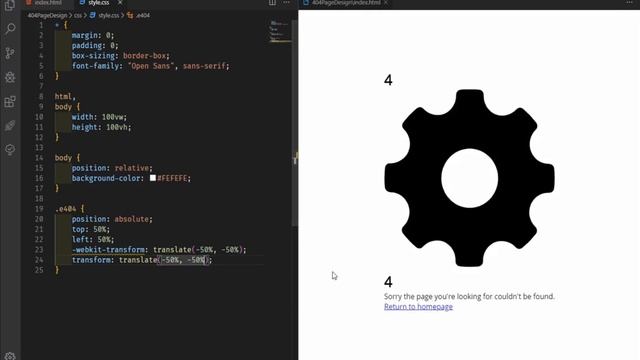Click the 'height: 100vh;' line
Image resolution: width=640 pixels, height=360 pixels.
tap(102, 127)
